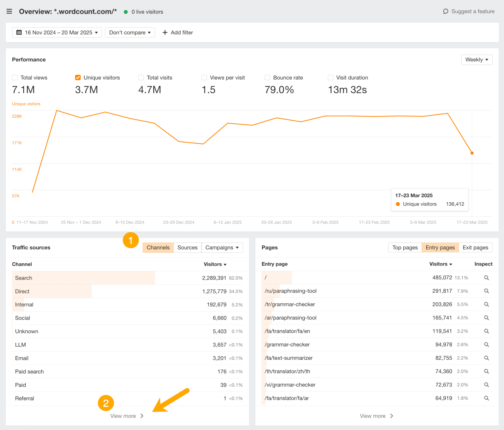Check the Total views checkbox
Image resolution: width=504 pixels, height=430 pixels.
[15, 77]
